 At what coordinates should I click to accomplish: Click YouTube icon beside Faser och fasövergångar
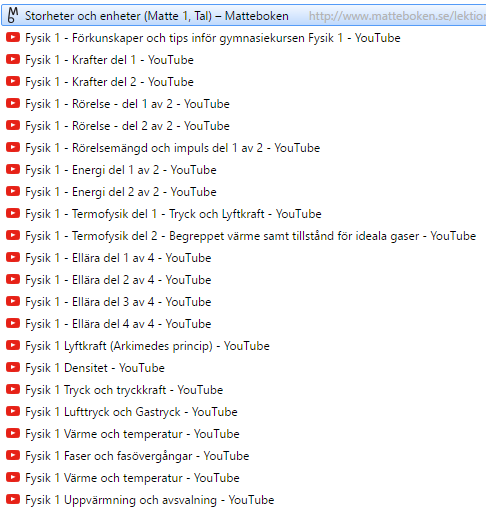tap(13, 455)
